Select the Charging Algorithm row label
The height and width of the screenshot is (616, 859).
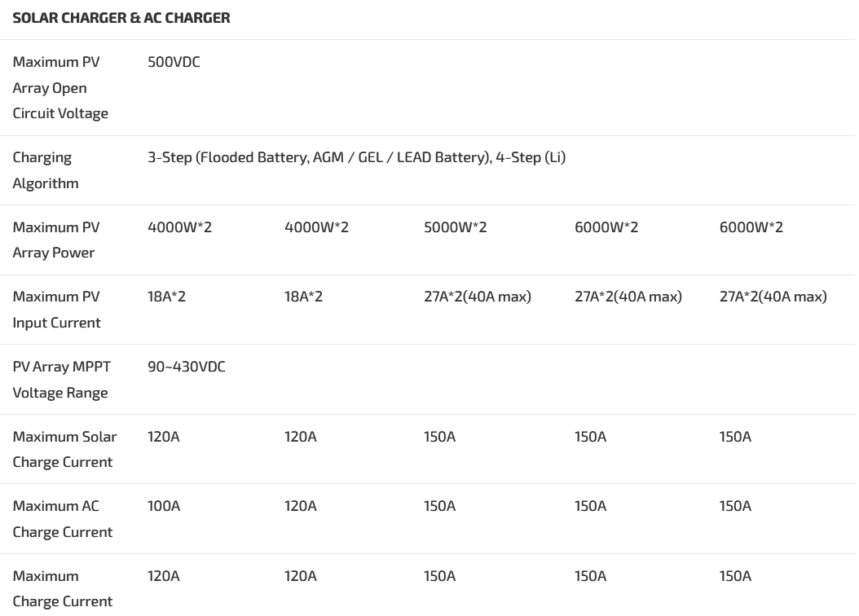[46, 169]
